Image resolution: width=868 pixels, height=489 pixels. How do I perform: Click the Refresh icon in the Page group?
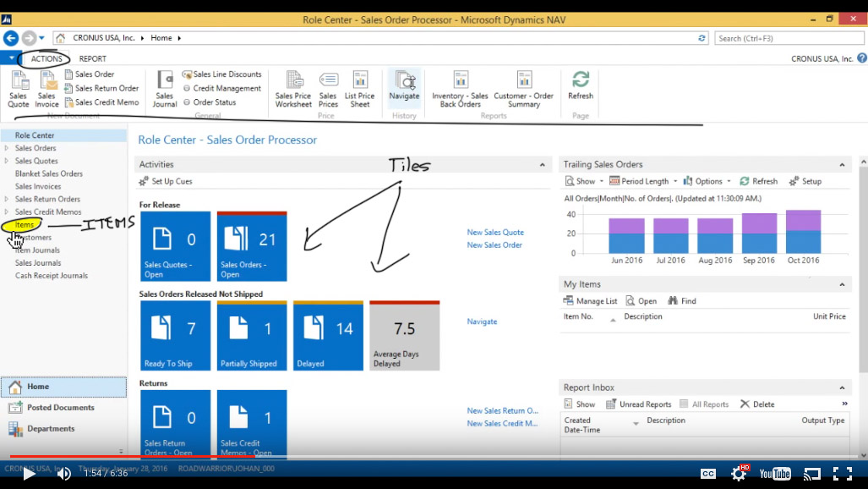(x=580, y=85)
